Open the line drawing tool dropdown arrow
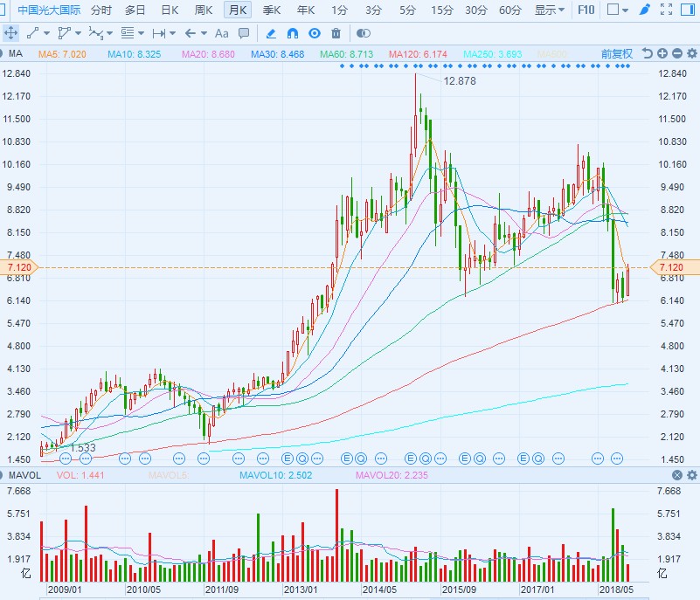The image size is (700, 600). (x=45, y=33)
